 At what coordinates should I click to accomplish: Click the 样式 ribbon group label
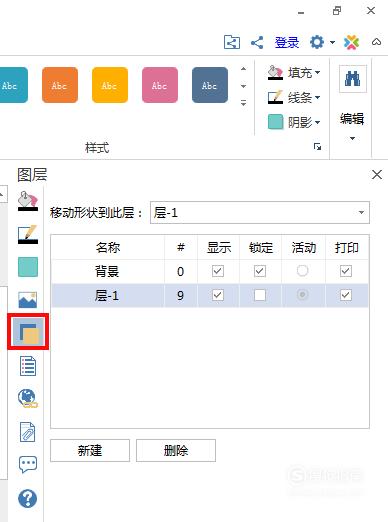click(x=97, y=147)
